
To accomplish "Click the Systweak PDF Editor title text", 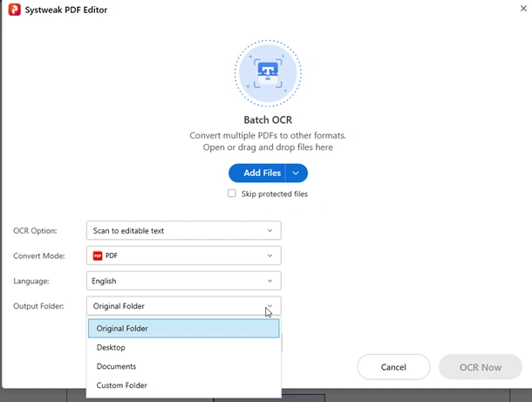I will coord(66,10).
